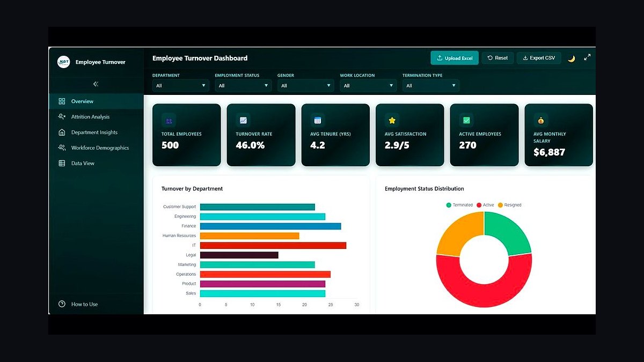Click the Turnover Rate chart icon
Image resolution: width=644 pixels, height=362 pixels.
(x=243, y=121)
